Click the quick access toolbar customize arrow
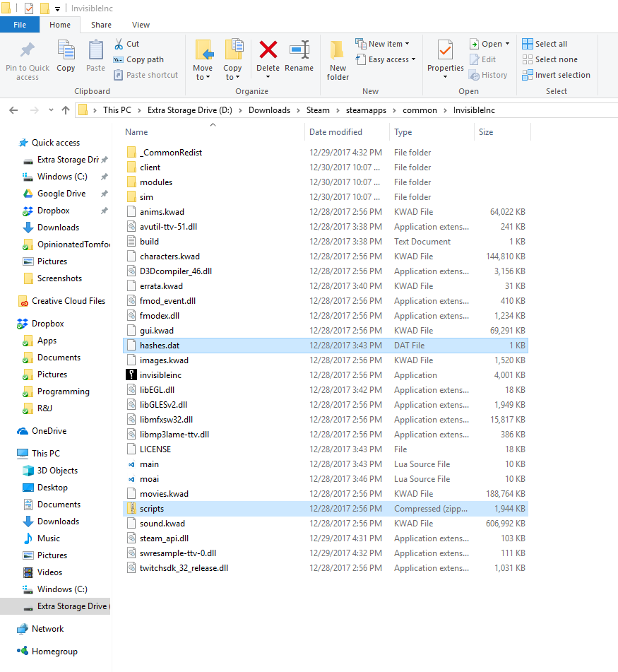Image resolution: width=618 pixels, height=672 pixels. (x=57, y=8)
